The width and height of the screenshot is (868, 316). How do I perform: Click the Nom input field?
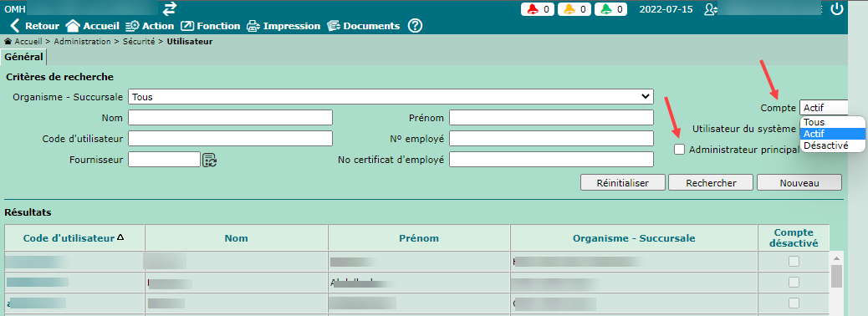coord(230,117)
